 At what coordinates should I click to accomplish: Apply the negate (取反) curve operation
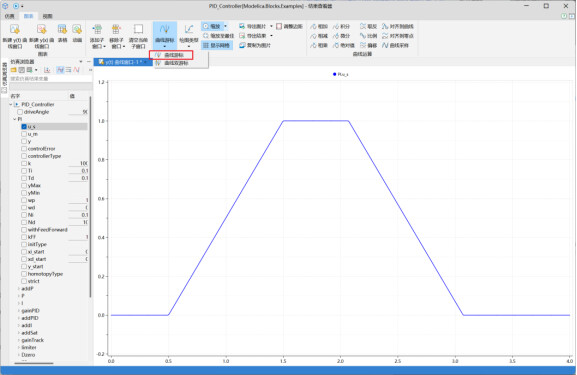(368, 26)
